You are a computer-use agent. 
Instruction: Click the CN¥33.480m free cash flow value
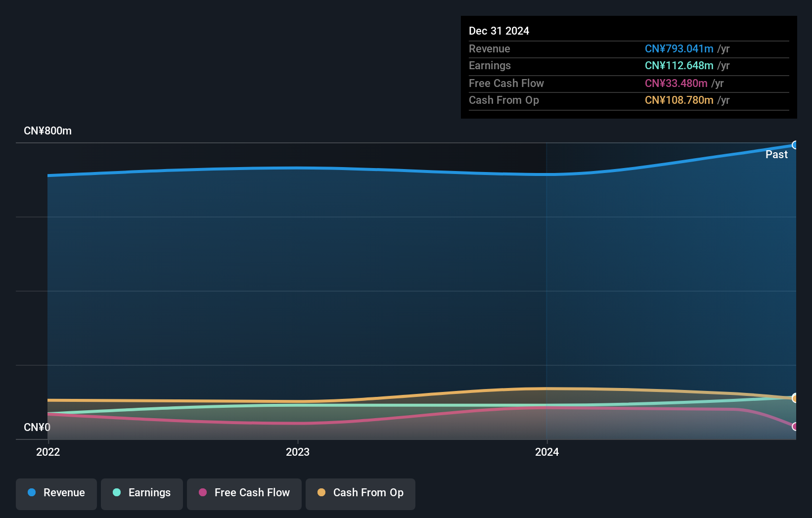(x=676, y=83)
